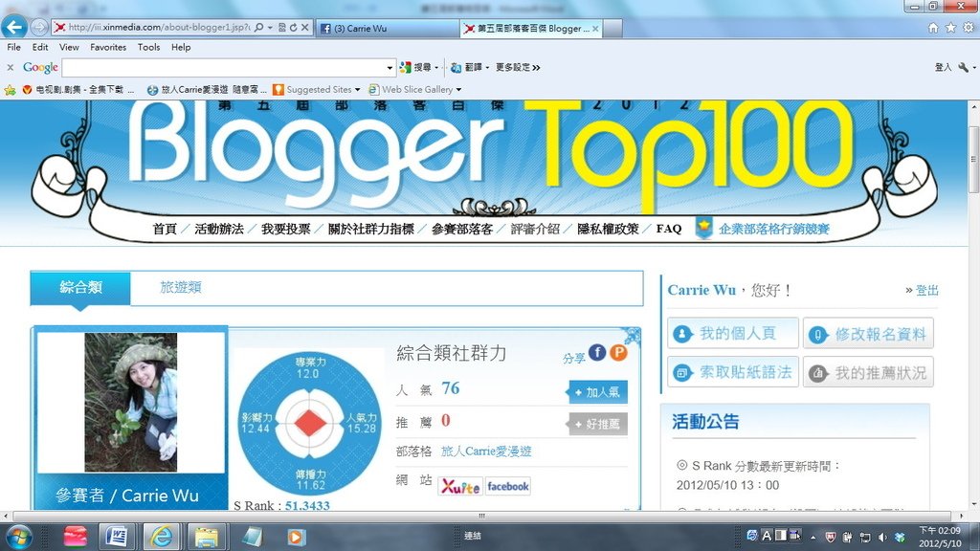Open 我的推薦狀況 recommendation status button

868,372
